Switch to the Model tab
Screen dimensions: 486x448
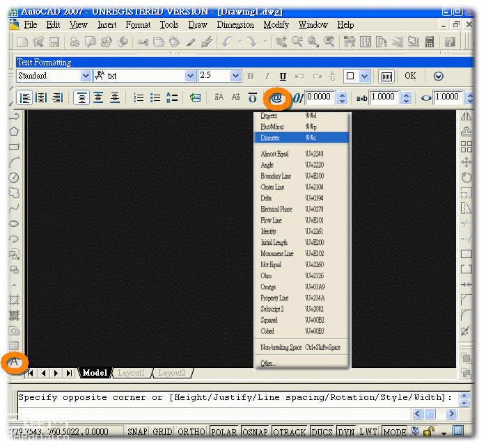[95, 373]
